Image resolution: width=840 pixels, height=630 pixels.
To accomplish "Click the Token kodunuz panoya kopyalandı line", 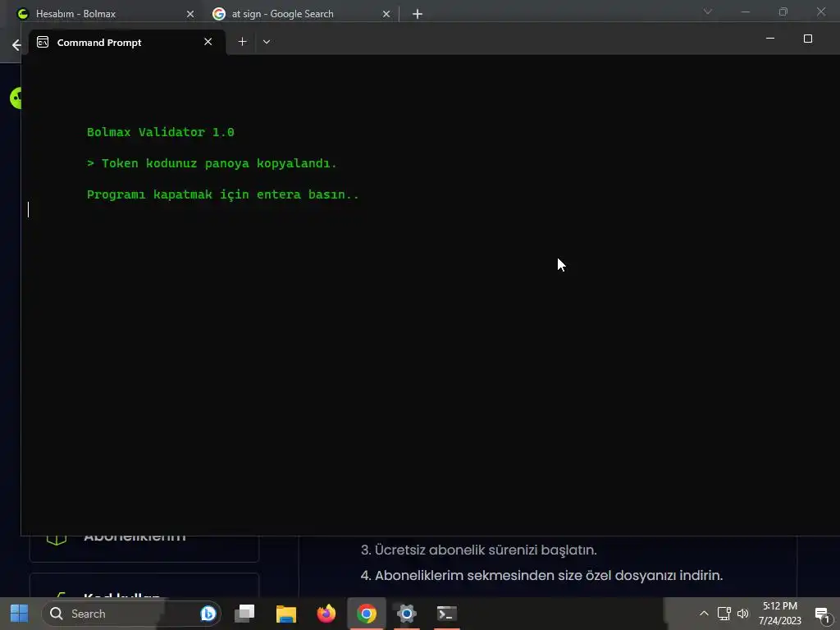I will [x=212, y=163].
